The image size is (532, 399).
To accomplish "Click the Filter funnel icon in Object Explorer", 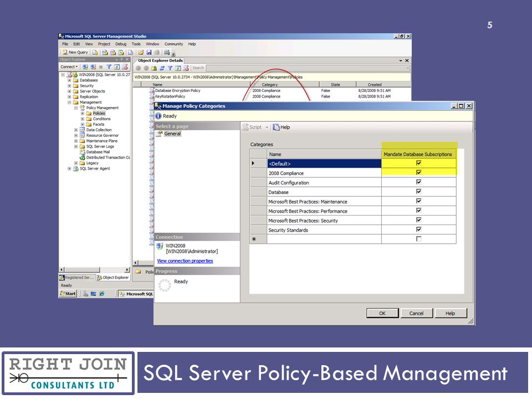I will coord(109,67).
